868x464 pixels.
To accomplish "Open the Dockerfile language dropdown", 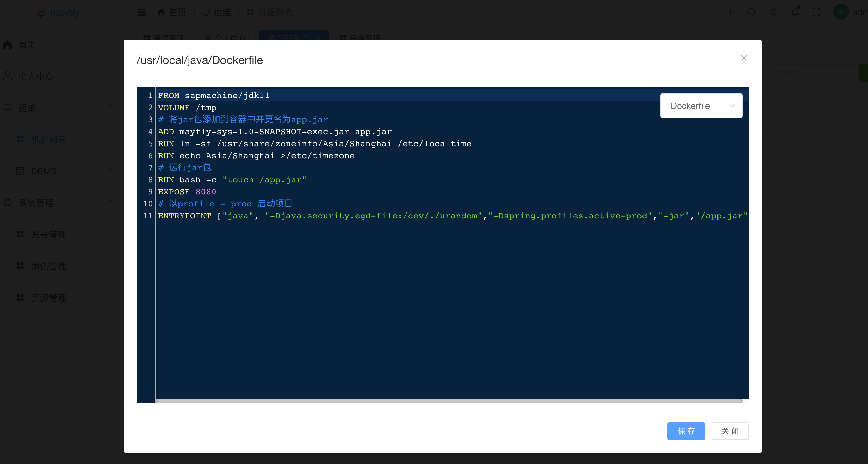I will 701,105.
